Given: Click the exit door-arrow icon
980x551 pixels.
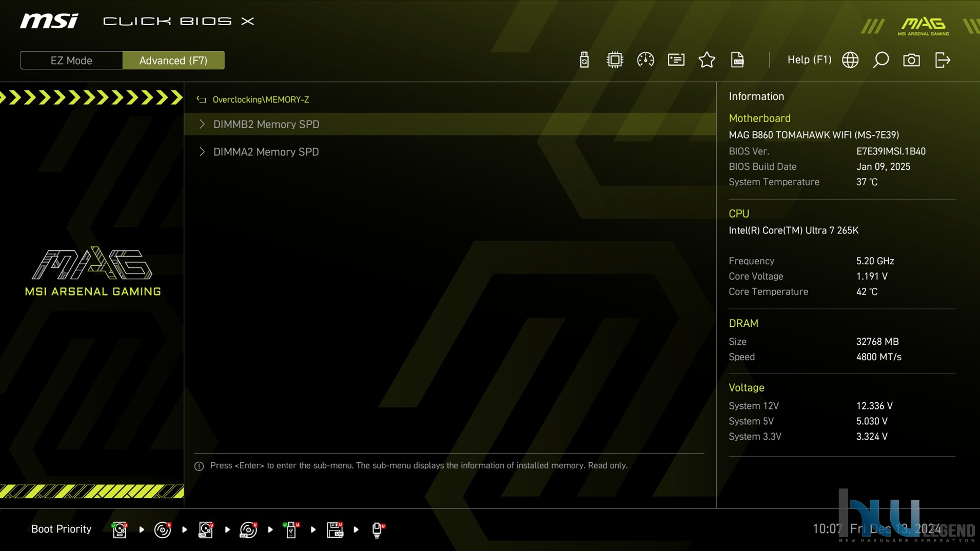Looking at the screenshot, I should [943, 60].
